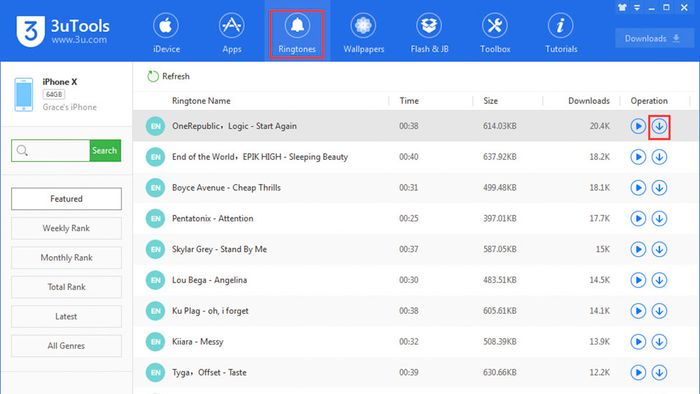Screen dimensions: 700x394
Task: Play EPIK HIGH Sleeping Beauty ringtone
Action: coord(638,157)
